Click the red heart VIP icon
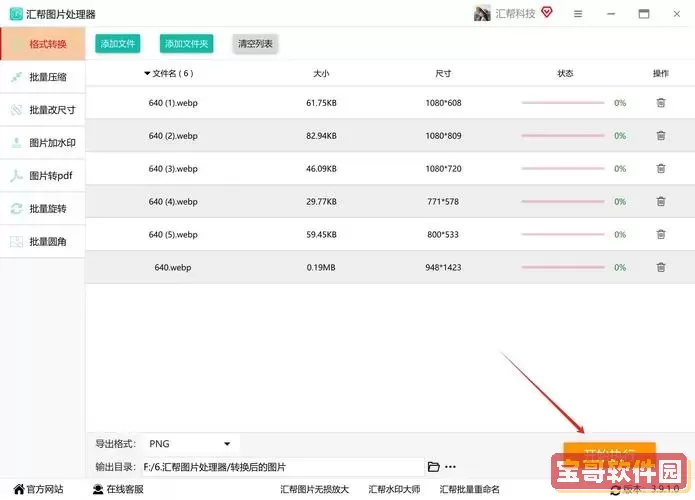This screenshot has height=500, width=695. pos(547,13)
